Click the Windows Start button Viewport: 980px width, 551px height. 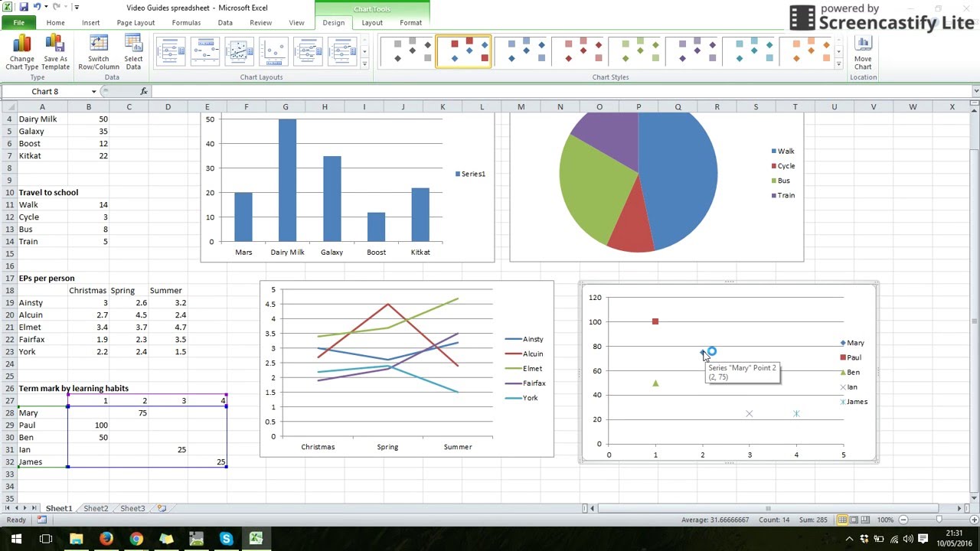pos(15,539)
